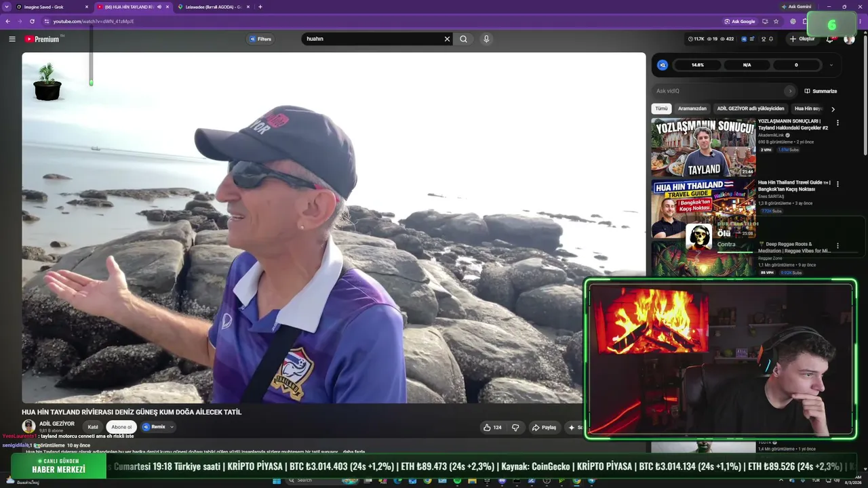Click the browser address bar URL
Image resolution: width=868 pixels, height=488 pixels.
point(94,21)
